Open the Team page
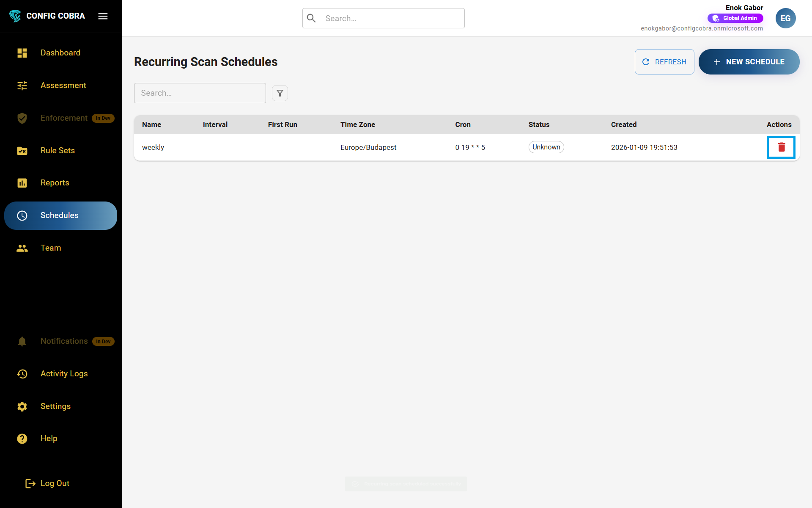Screen dimensions: 812x508 tap(51, 248)
